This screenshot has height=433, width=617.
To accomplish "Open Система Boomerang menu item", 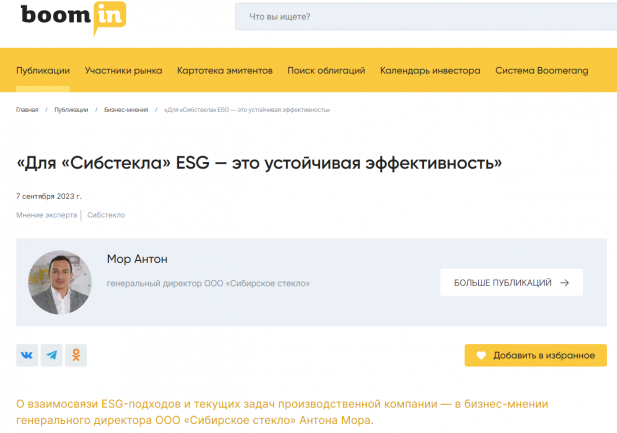I will (542, 70).
